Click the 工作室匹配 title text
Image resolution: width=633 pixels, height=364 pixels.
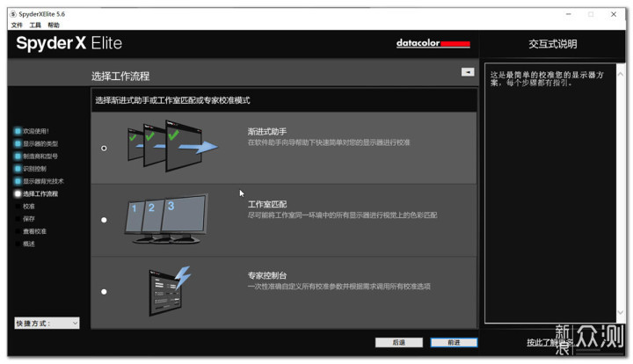point(267,204)
